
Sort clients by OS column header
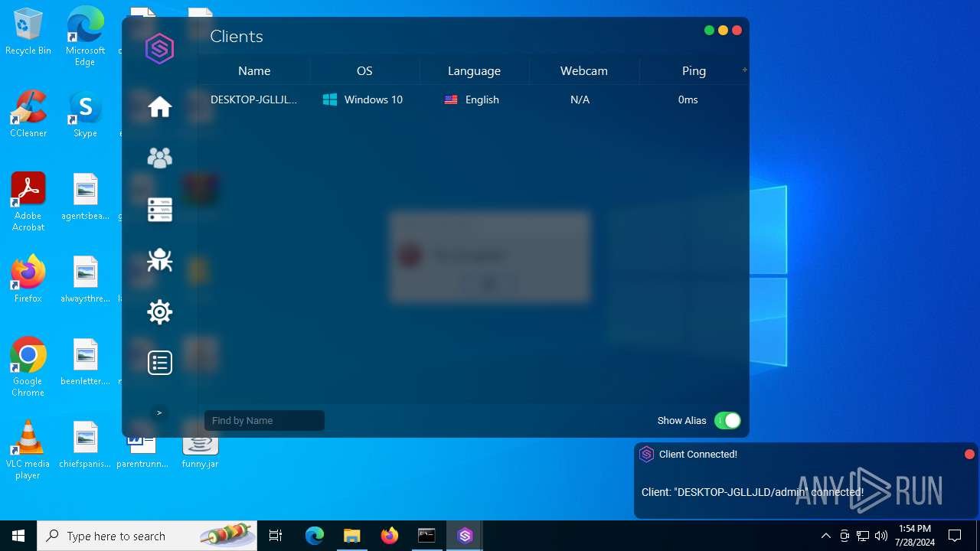click(364, 70)
